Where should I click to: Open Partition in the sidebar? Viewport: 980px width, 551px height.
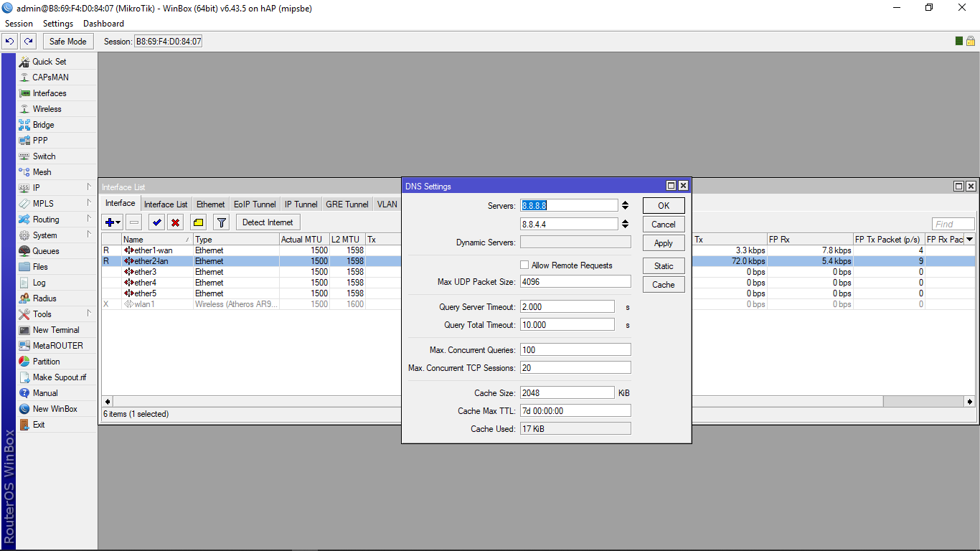pos(57,362)
